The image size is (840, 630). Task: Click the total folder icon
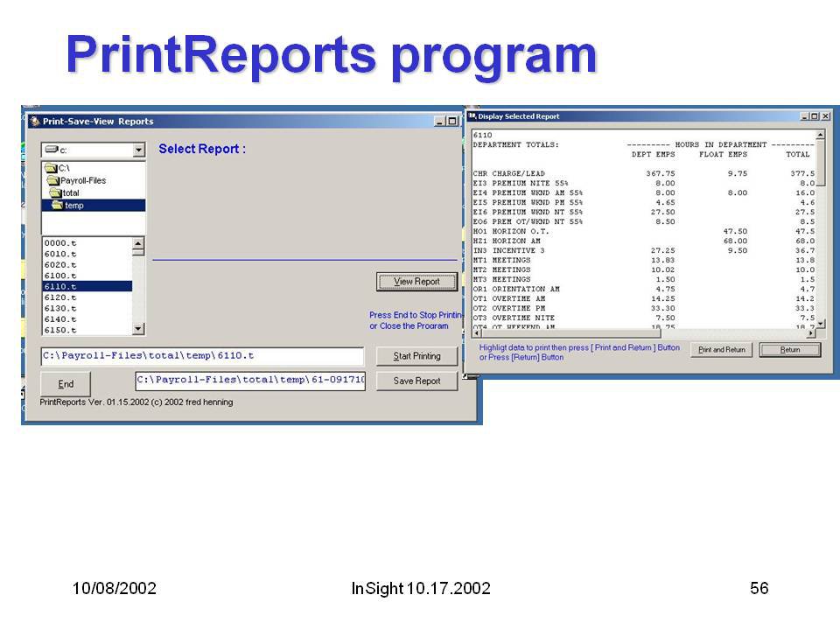click(x=56, y=192)
